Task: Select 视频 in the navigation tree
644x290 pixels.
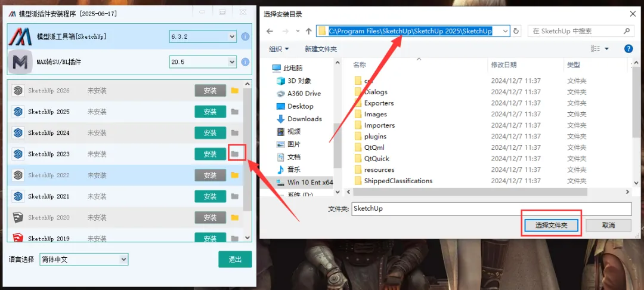Action: (289, 131)
